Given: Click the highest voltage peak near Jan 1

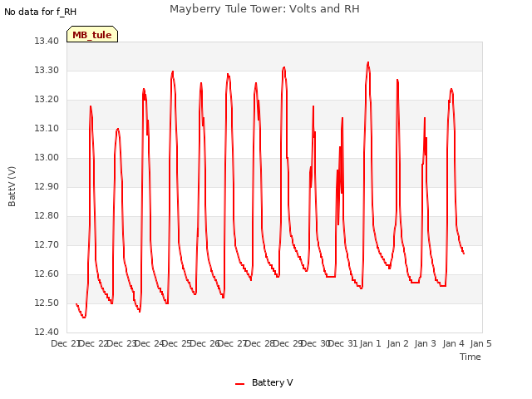Looking at the screenshot, I should pos(368,62).
